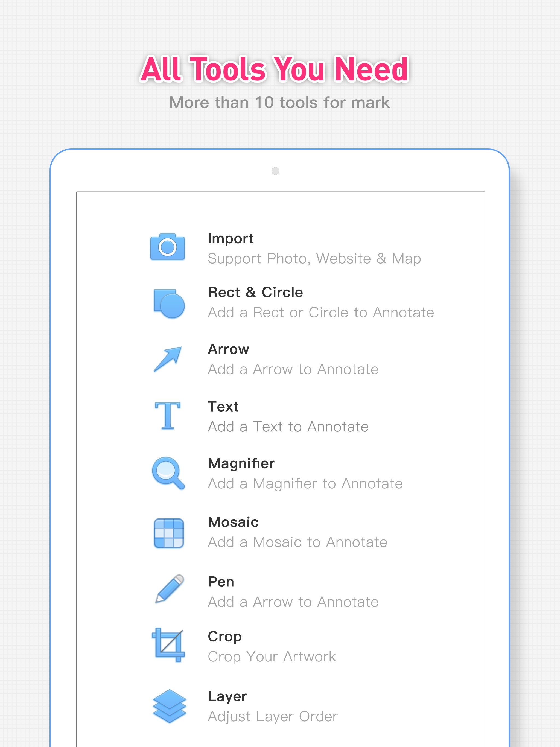
Task: Select the Import camera icon
Action: (x=168, y=247)
